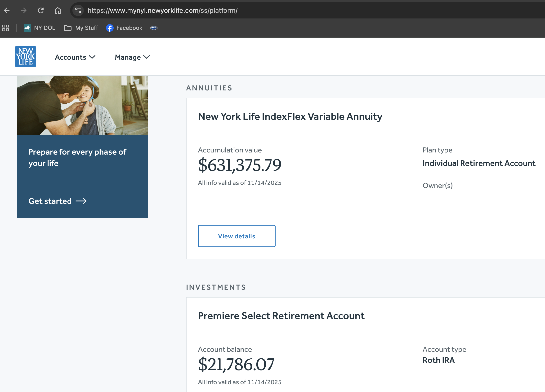The width and height of the screenshot is (545, 392).
Task: Click the browser forward arrow
Action: [23, 10]
